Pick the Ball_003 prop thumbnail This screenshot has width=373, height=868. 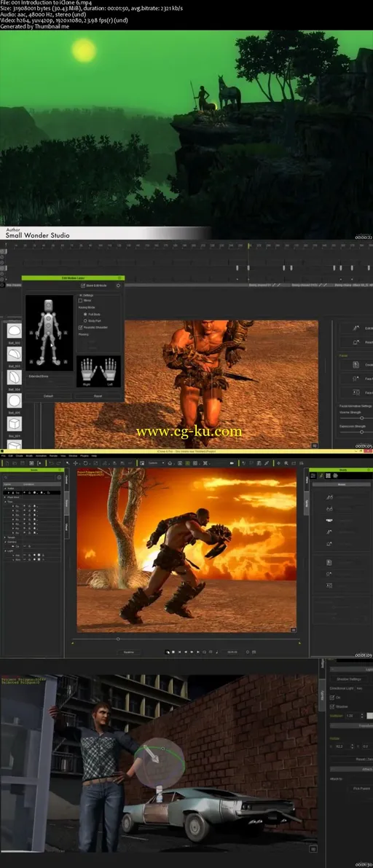15,354
